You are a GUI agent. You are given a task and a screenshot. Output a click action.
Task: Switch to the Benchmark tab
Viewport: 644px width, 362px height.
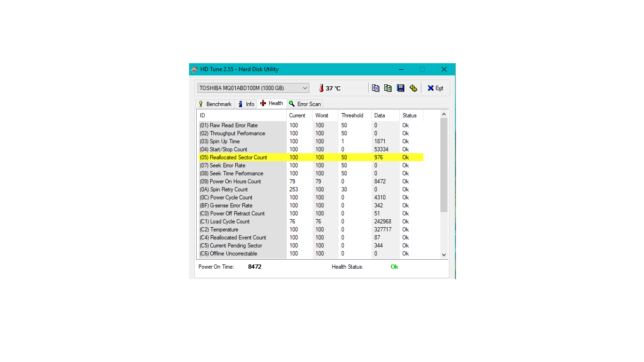(x=215, y=104)
